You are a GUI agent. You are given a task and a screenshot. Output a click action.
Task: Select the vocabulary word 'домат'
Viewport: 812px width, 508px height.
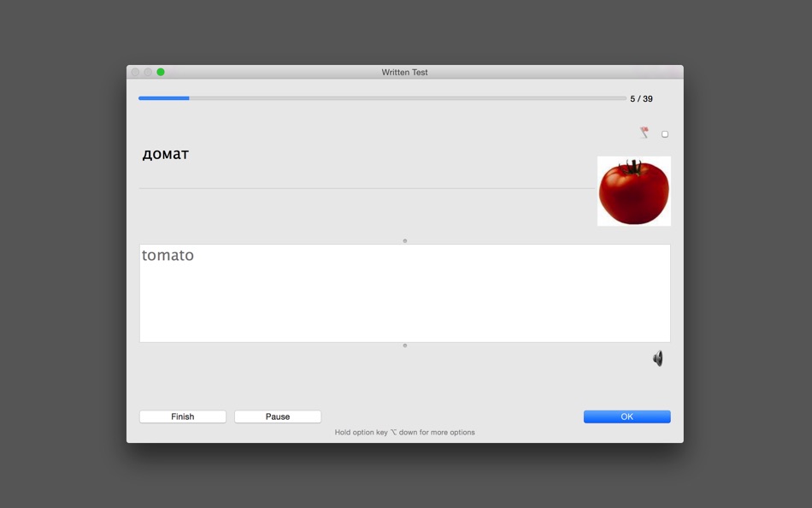(165, 155)
